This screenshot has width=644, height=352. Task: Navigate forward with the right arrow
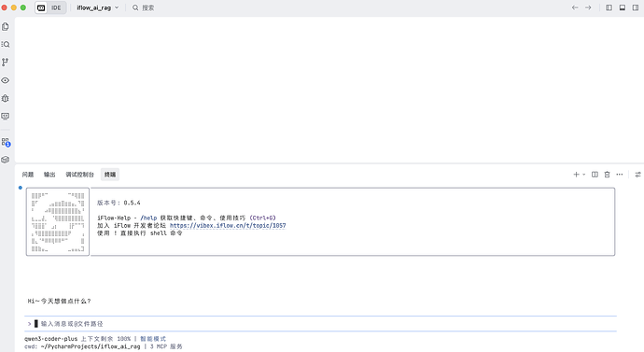(588, 7)
